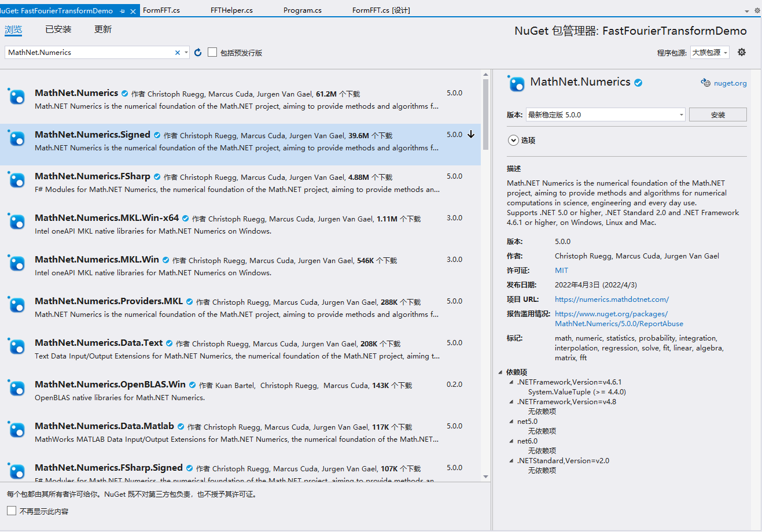Open NuGet settings gear icon

coord(742,52)
